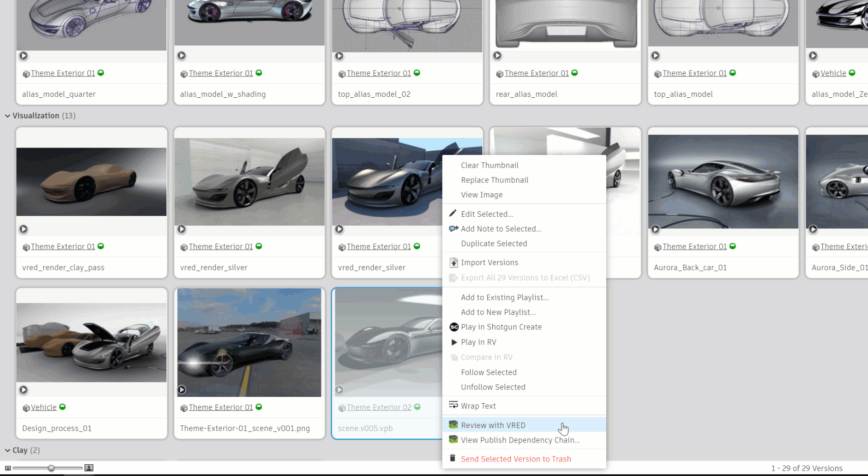
Task: Click play icon on vred_render_clay_pass card
Action: [24, 229]
